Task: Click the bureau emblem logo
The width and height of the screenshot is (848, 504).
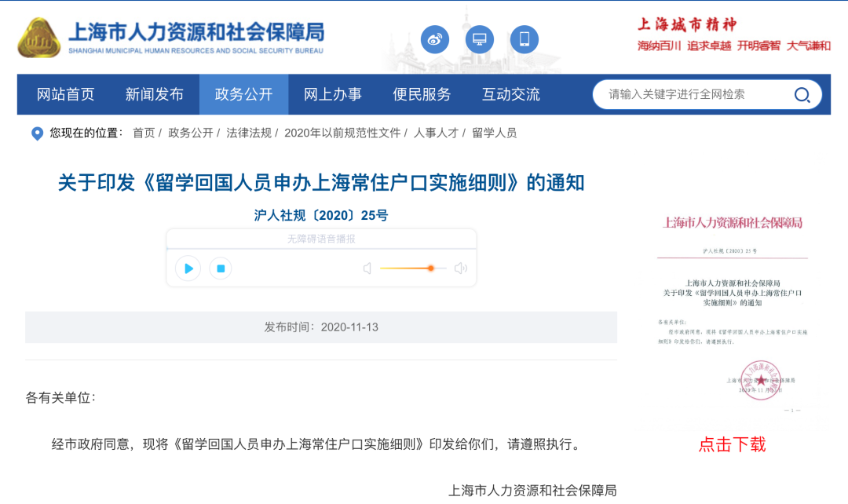Action: click(38, 37)
